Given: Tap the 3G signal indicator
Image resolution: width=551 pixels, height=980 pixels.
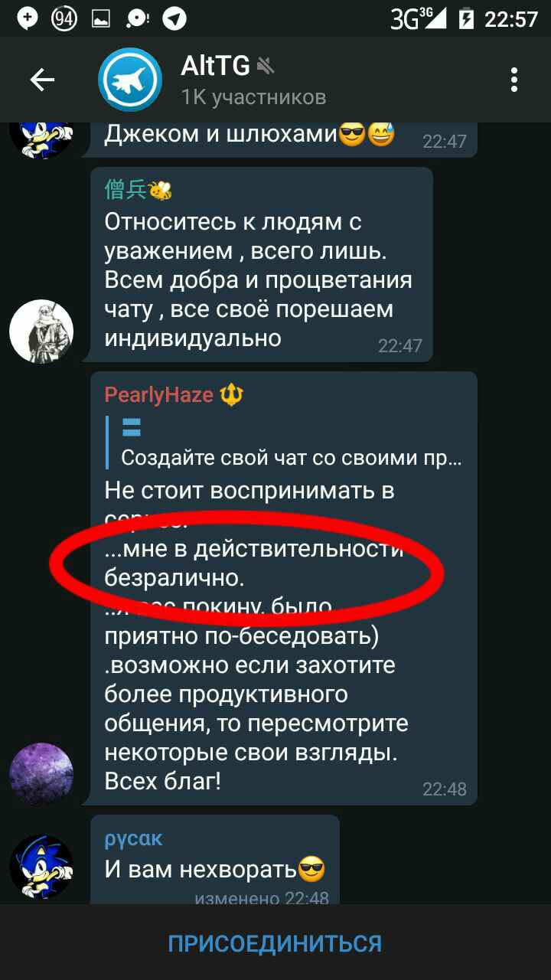Looking at the screenshot, I should [418, 18].
